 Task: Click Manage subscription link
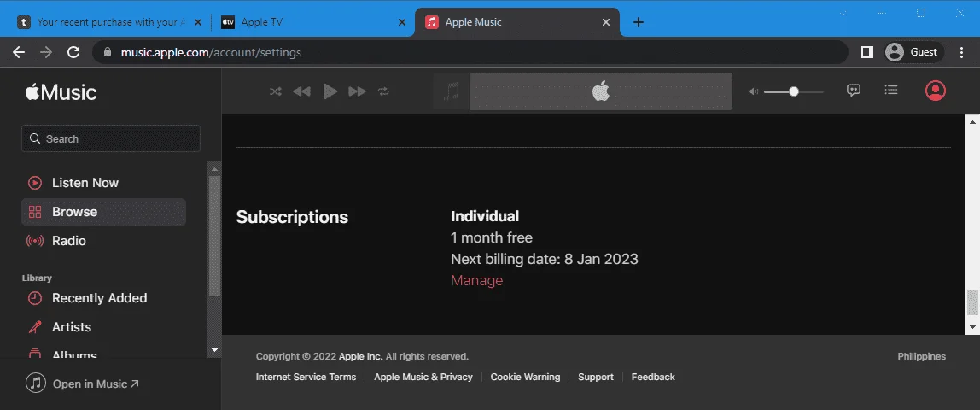pyautogui.click(x=477, y=280)
